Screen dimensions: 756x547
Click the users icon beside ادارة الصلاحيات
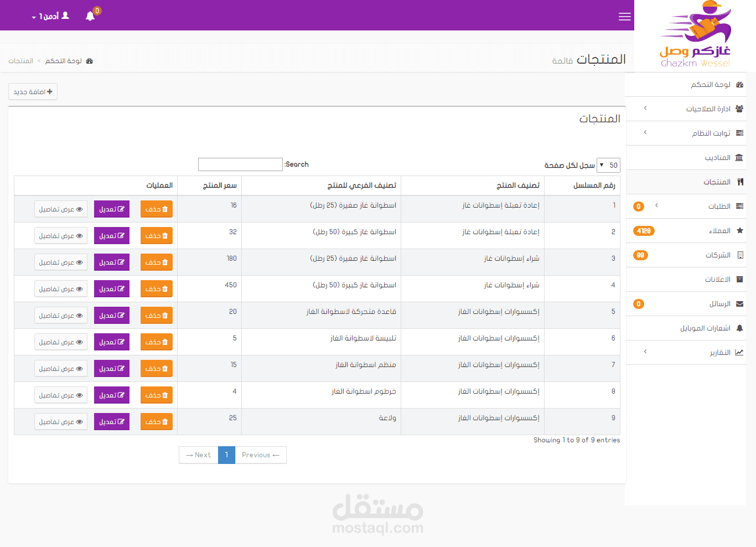[x=740, y=109]
